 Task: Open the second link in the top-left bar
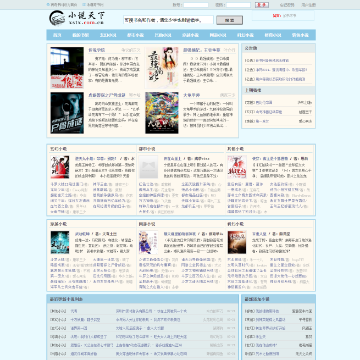pyautogui.click(x=94, y=5)
